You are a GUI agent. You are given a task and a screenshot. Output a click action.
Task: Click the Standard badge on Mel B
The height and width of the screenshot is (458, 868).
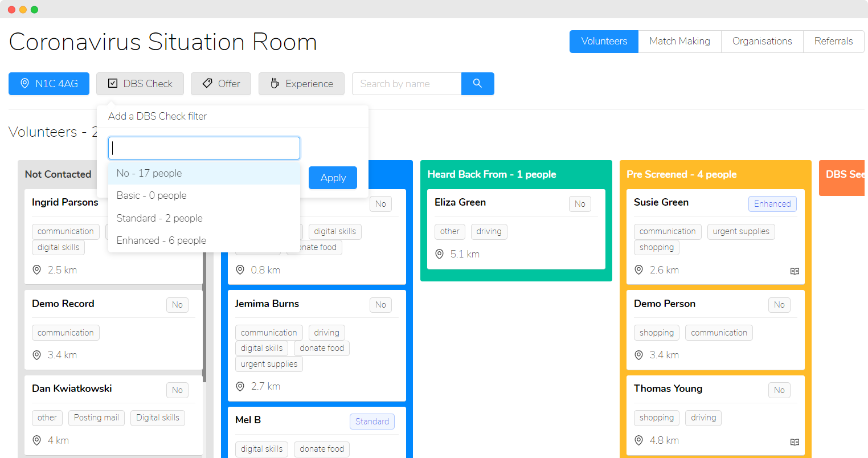pyautogui.click(x=372, y=422)
